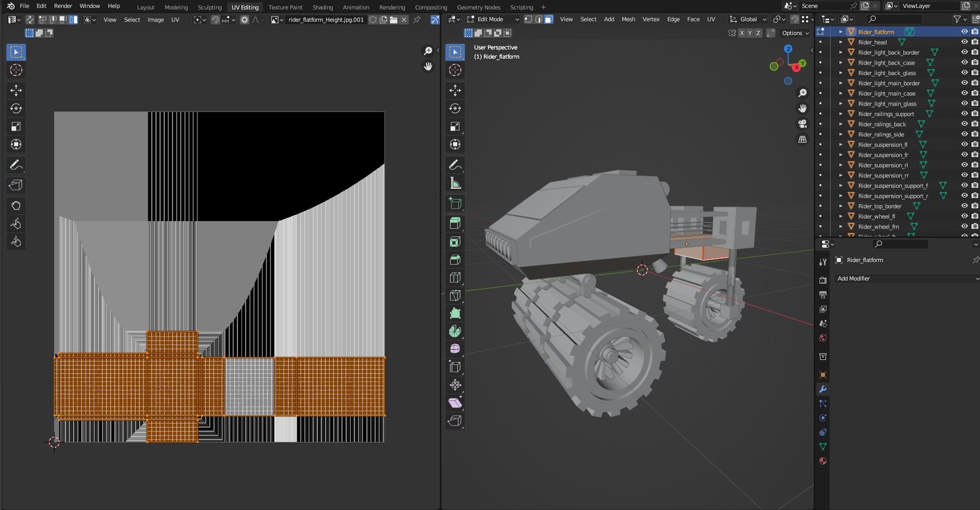Select the Move tool in UV editor
The width and height of the screenshot is (980, 510).
click(16, 90)
